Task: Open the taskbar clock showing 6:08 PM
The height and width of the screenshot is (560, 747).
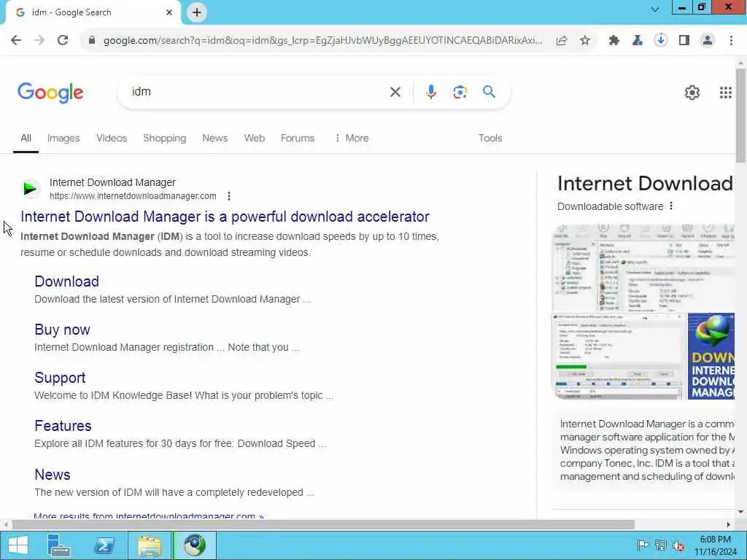Action: 715,545
